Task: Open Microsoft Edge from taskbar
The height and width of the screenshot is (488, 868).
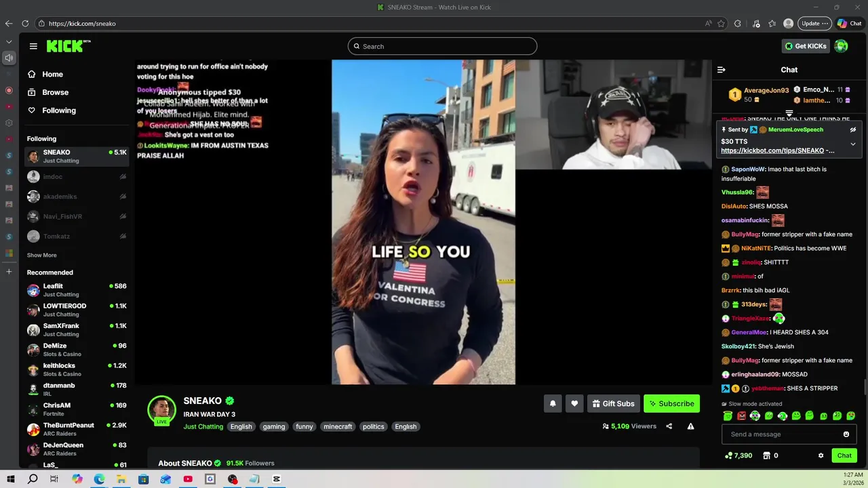Action: (99, 479)
